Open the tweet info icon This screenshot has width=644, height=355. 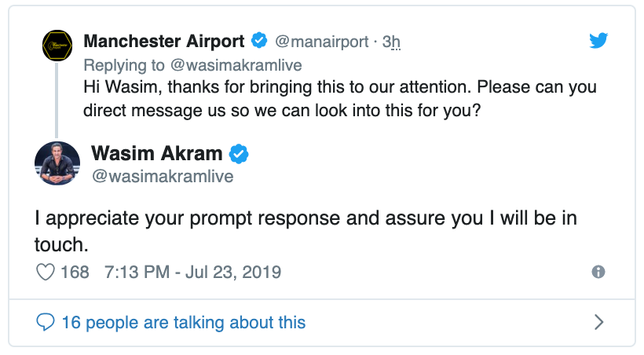598,273
